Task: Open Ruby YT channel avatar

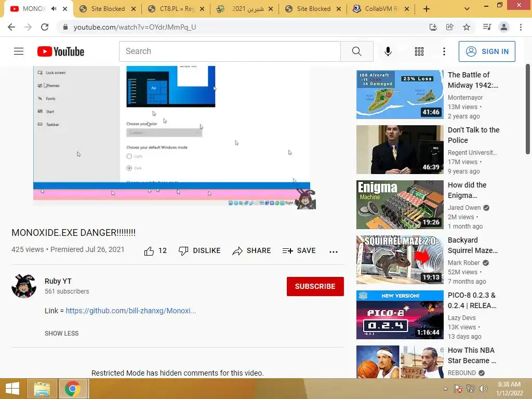Action: (x=24, y=286)
